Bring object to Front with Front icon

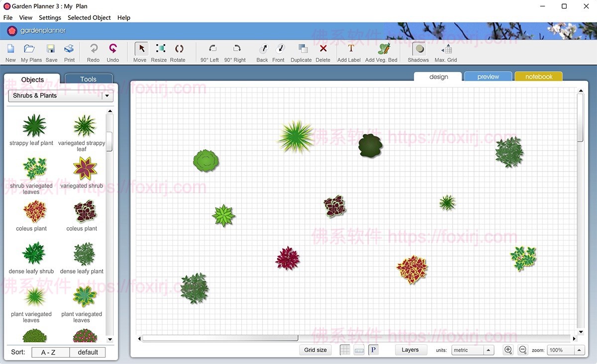point(280,49)
